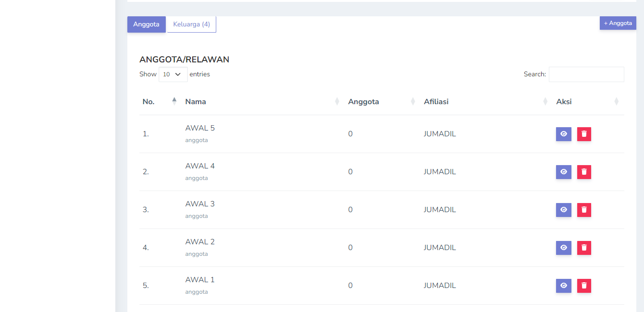Show AWAL 2 details with eye icon
The height and width of the screenshot is (312, 644).
(x=563, y=248)
